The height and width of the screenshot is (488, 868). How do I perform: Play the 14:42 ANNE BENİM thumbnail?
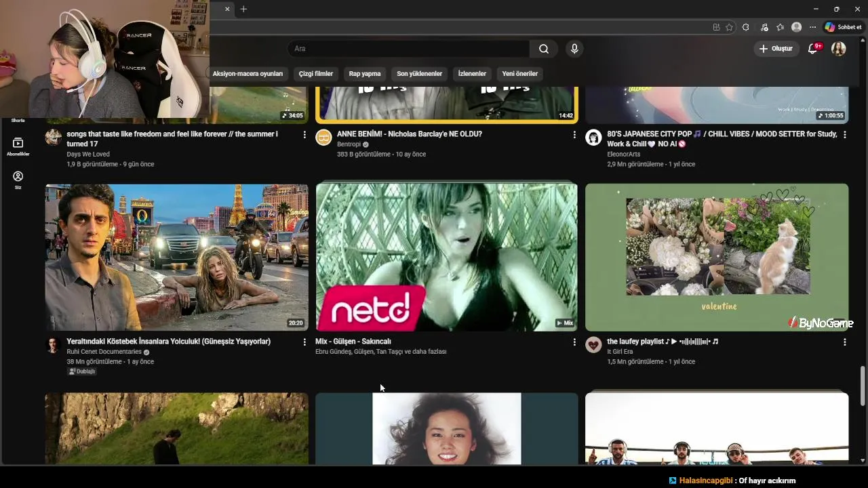tap(446, 104)
